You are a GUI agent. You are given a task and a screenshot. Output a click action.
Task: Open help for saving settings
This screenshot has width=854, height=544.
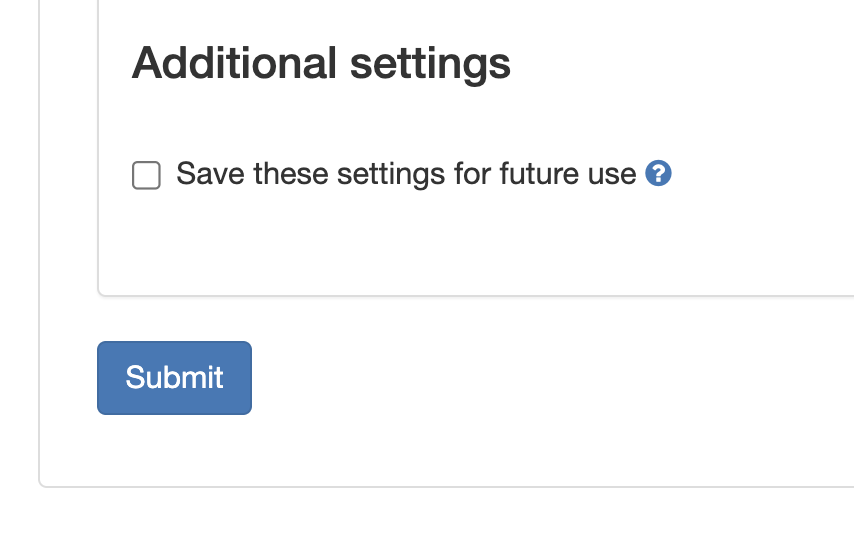658,174
